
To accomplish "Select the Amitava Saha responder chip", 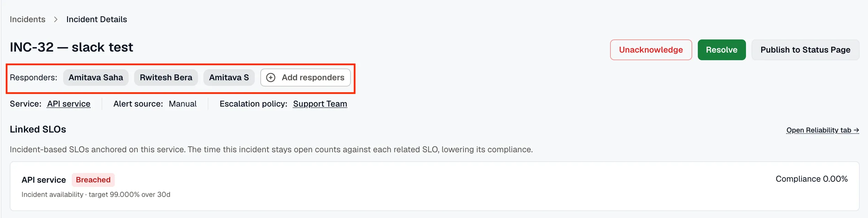I will pyautogui.click(x=96, y=78).
